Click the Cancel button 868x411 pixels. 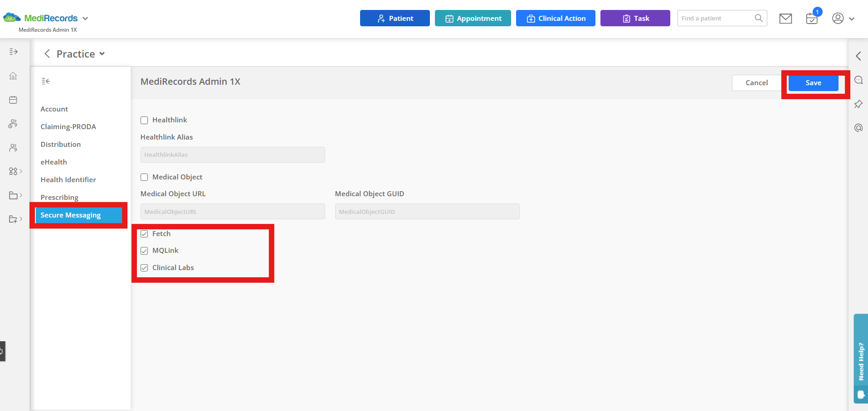(x=756, y=83)
